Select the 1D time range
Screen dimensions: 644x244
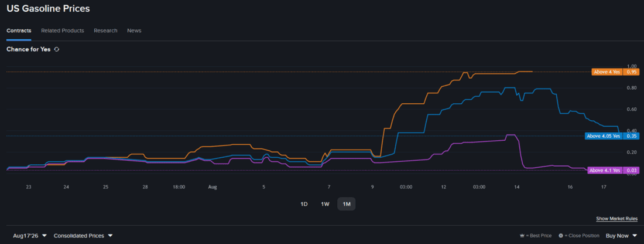[304, 204]
